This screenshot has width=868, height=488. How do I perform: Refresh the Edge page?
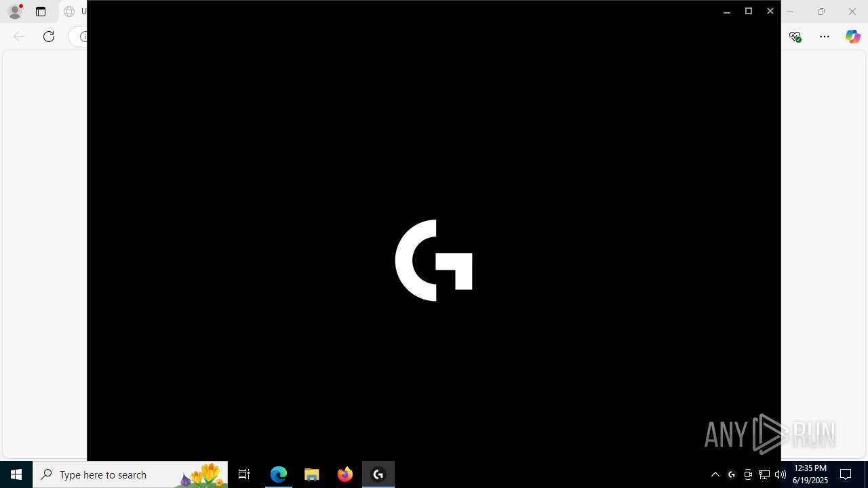click(x=49, y=37)
